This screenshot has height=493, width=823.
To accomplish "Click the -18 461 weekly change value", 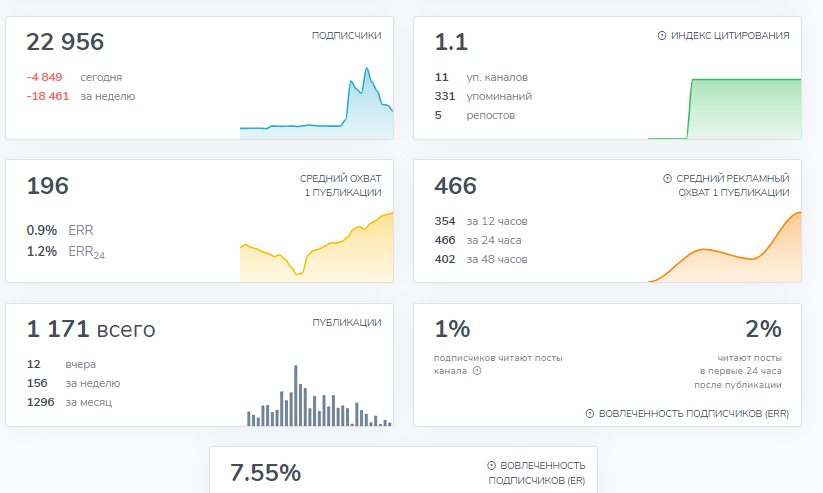I will pos(48,96).
